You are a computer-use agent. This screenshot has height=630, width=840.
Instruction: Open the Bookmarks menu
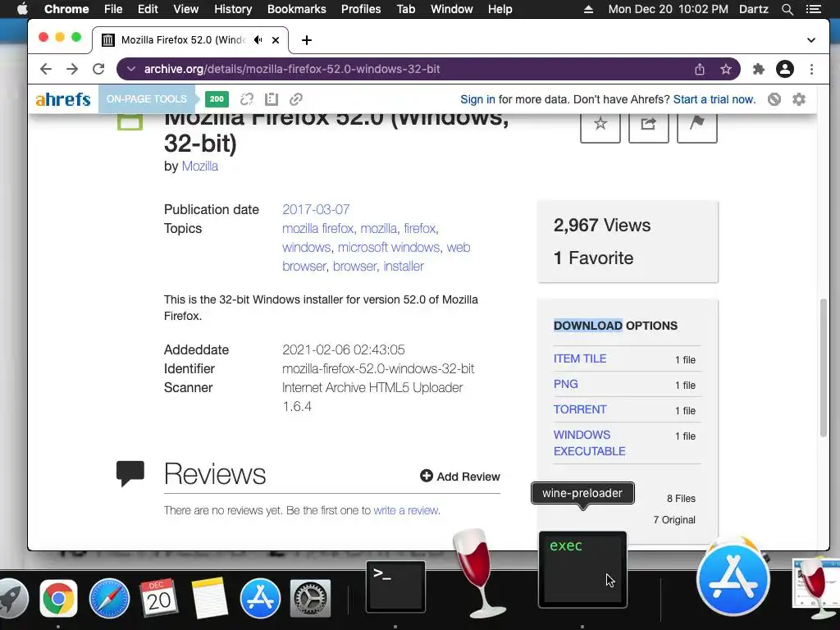pos(297,9)
